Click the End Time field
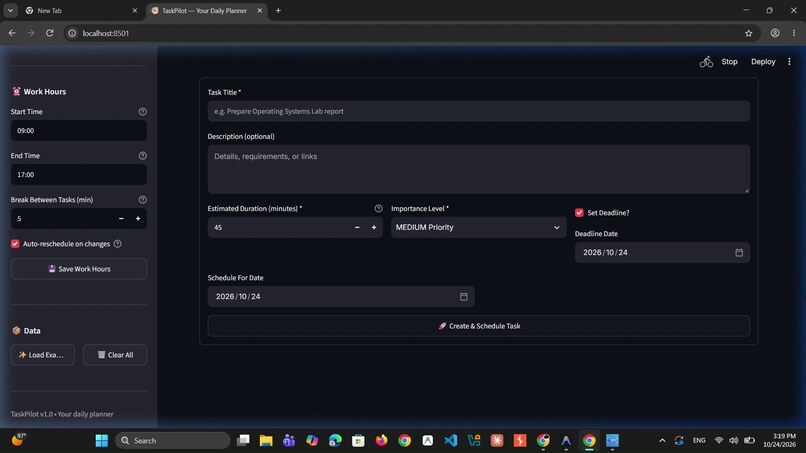 point(79,175)
